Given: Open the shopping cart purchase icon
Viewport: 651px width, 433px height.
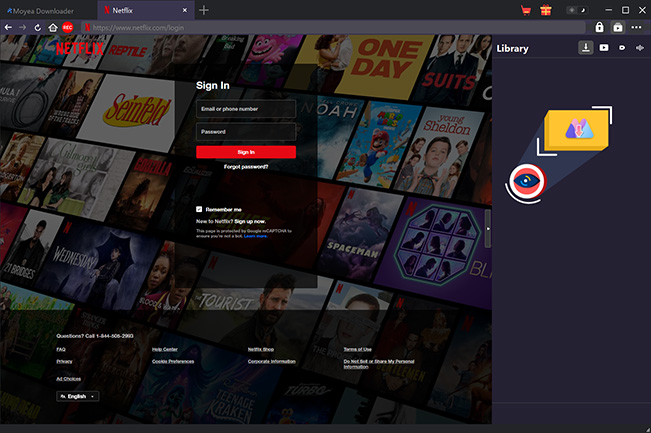Looking at the screenshot, I should (x=526, y=10).
